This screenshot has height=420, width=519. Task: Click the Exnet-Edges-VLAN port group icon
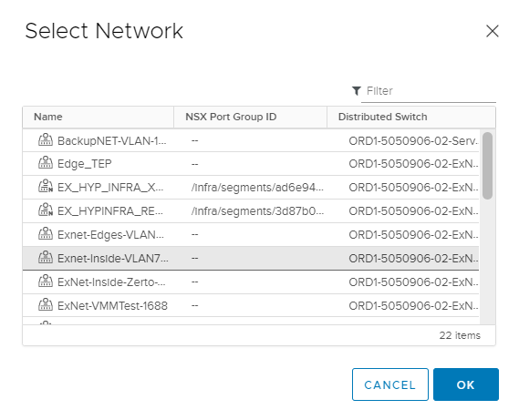[46, 233]
